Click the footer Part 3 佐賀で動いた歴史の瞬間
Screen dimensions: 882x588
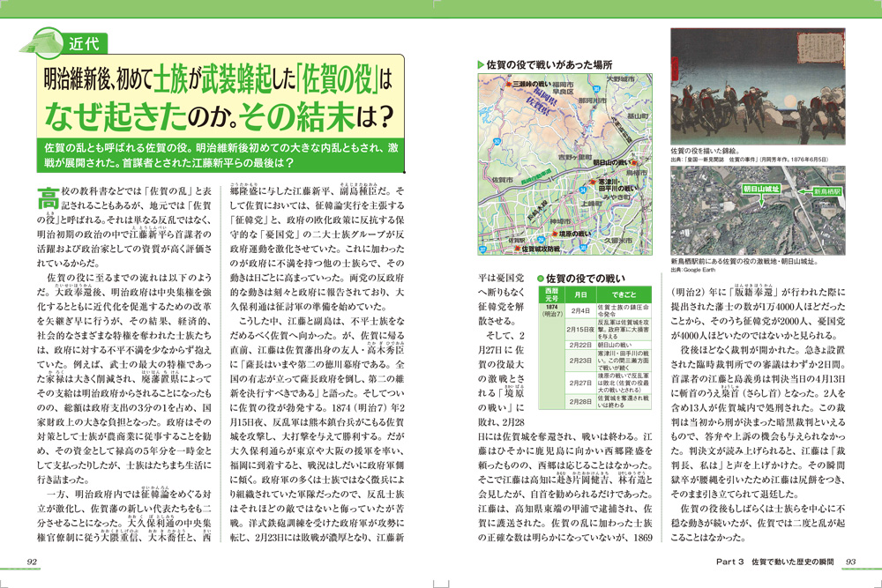(775, 562)
